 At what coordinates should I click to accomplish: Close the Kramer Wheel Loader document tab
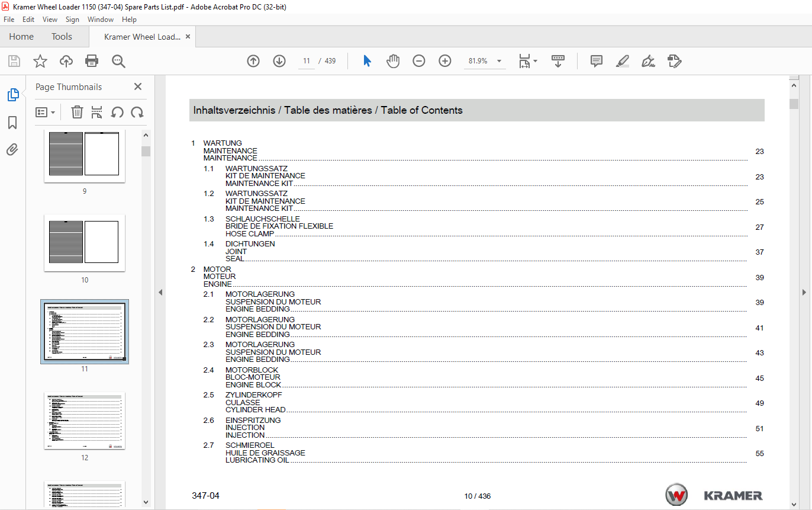188,37
